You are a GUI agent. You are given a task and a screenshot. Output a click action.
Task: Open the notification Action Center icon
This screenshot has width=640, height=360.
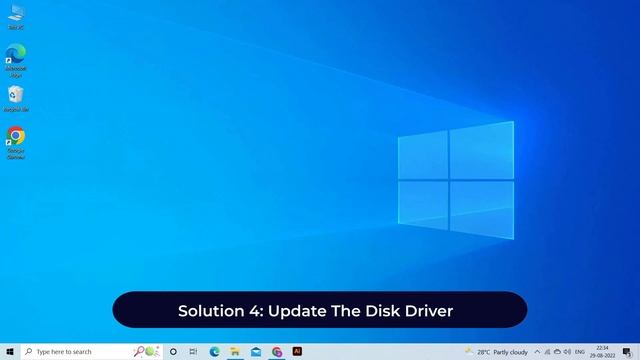(x=627, y=352)
